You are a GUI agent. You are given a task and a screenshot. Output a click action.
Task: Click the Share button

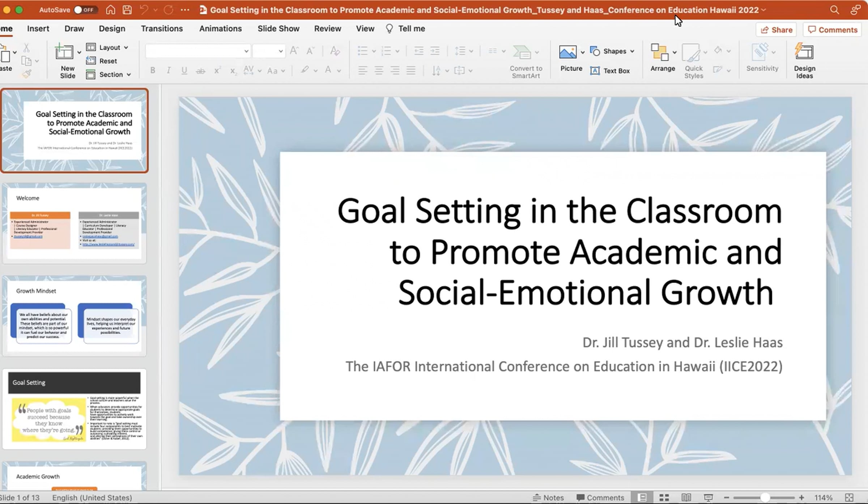776,30
